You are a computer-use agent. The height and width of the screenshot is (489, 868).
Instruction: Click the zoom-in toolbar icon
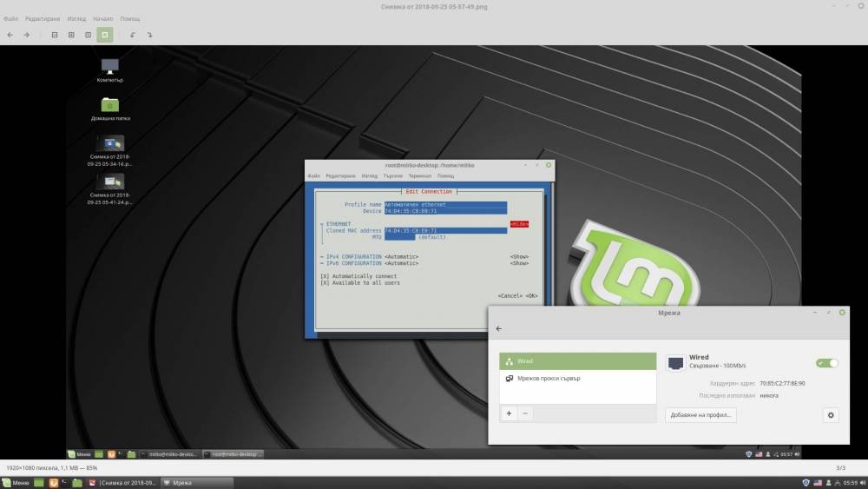(71, 35)
